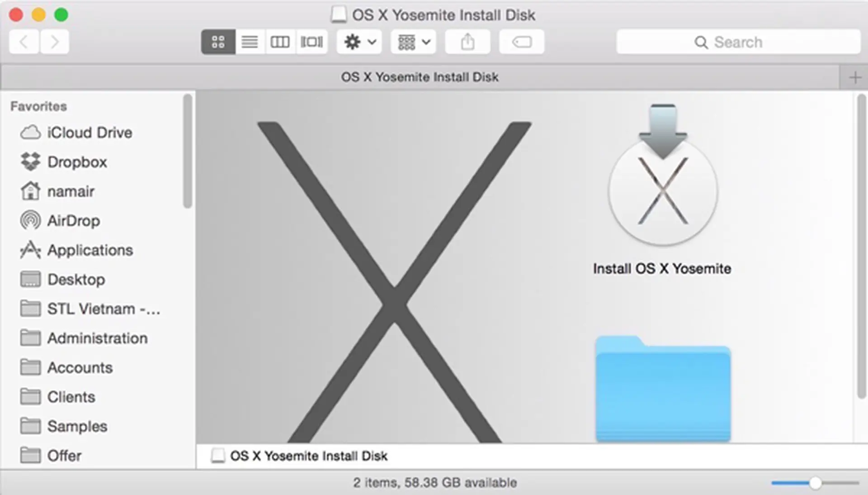
Task: Open the Accounts sidebar folder
Action: tap(66, 368)
